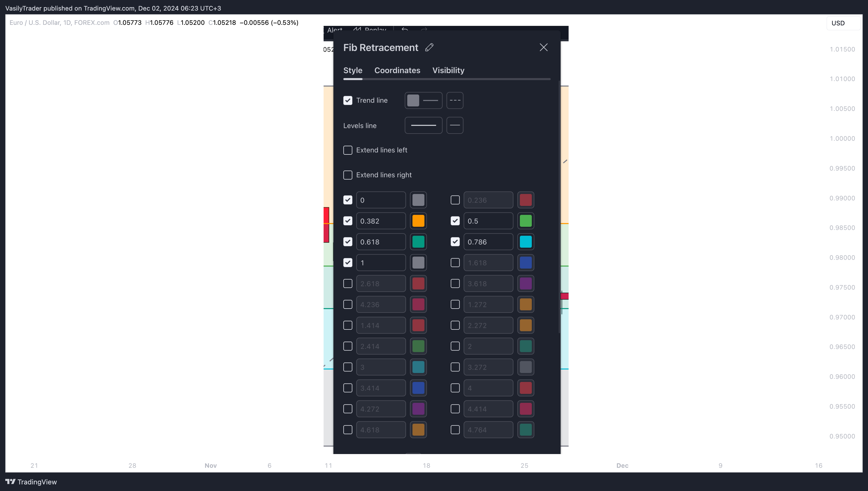Uncheck the 0.382 level checkbox

click(347, 221)
